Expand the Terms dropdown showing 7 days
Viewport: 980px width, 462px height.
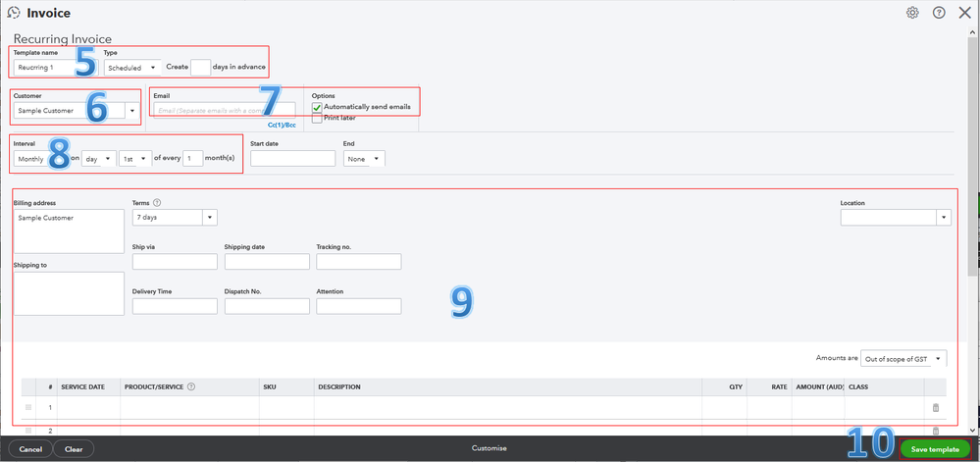(210, 218)
